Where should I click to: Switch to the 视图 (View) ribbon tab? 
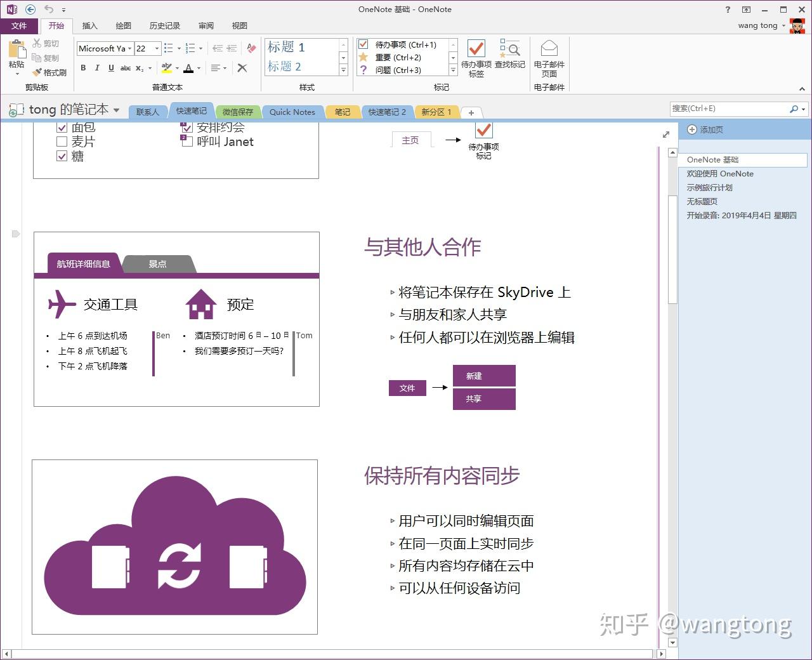(240, 25)
